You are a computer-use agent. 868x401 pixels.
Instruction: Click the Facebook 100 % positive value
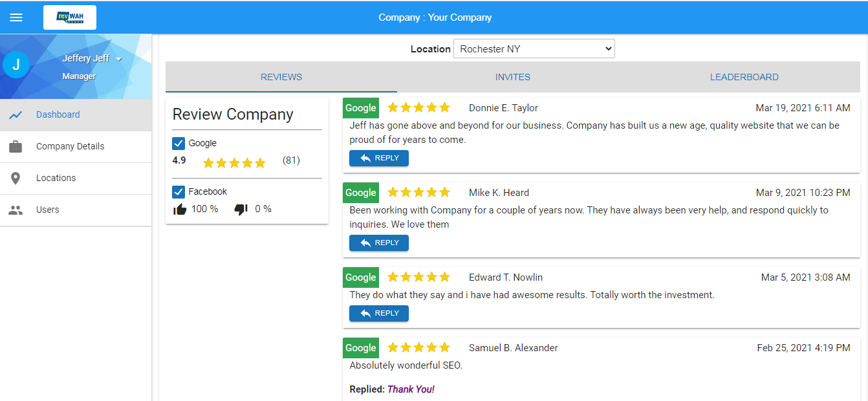coord(204,209)
